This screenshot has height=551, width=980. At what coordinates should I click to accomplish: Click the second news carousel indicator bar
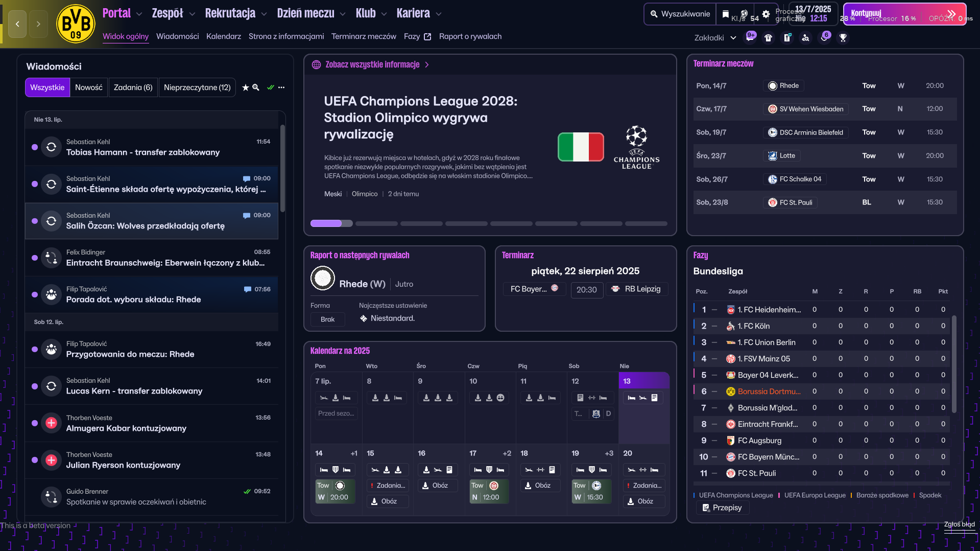click(x=376, y=223)
